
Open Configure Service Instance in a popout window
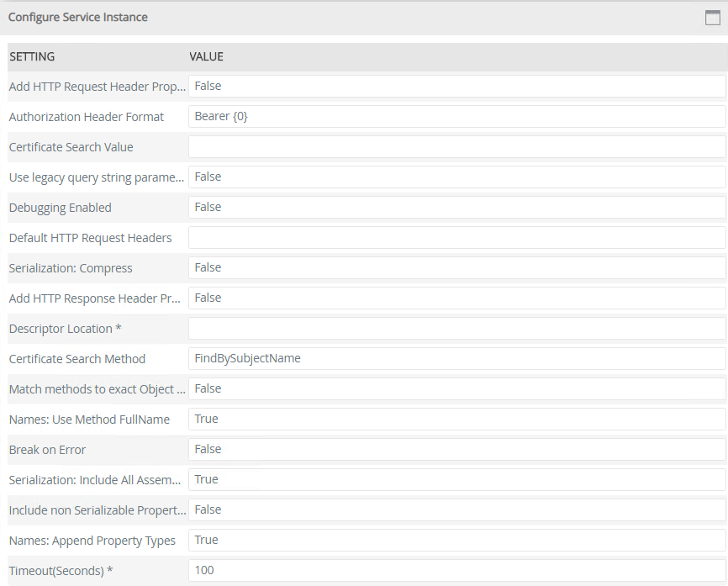(x=712, y=17)
